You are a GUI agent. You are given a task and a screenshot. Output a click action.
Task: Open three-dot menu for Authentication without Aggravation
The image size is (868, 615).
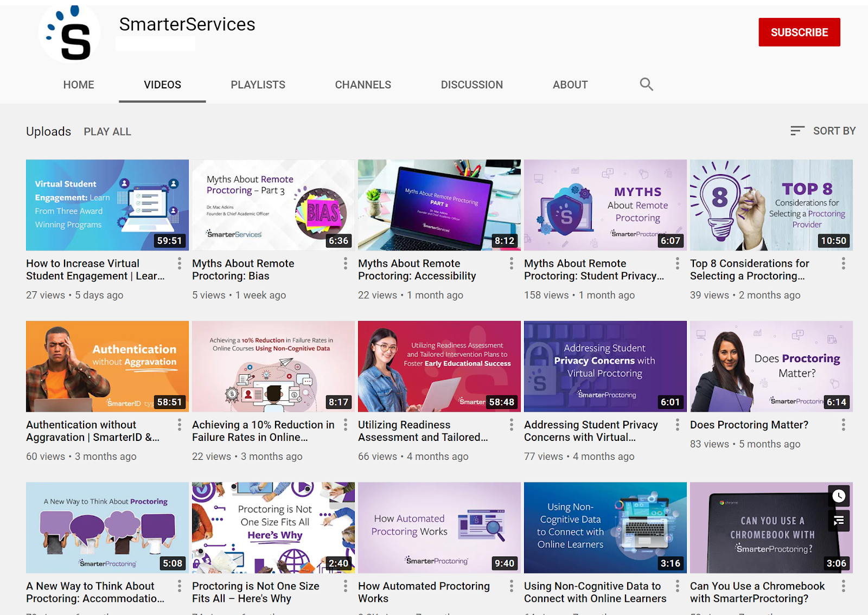(180, 425)
